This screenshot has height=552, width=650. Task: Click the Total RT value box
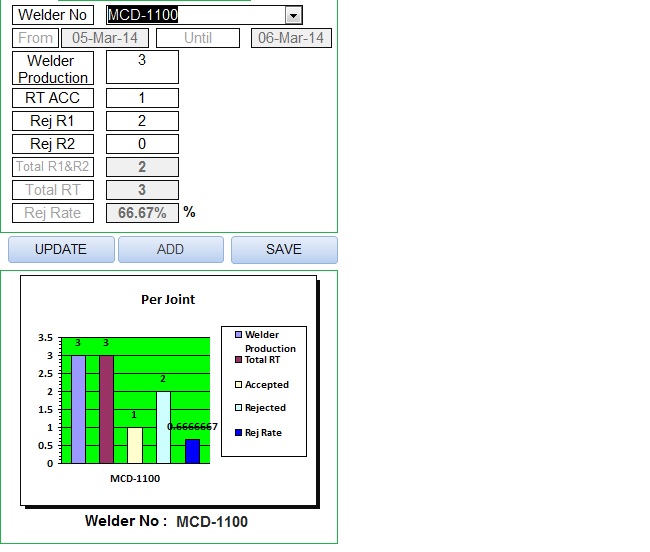(142, 190)
